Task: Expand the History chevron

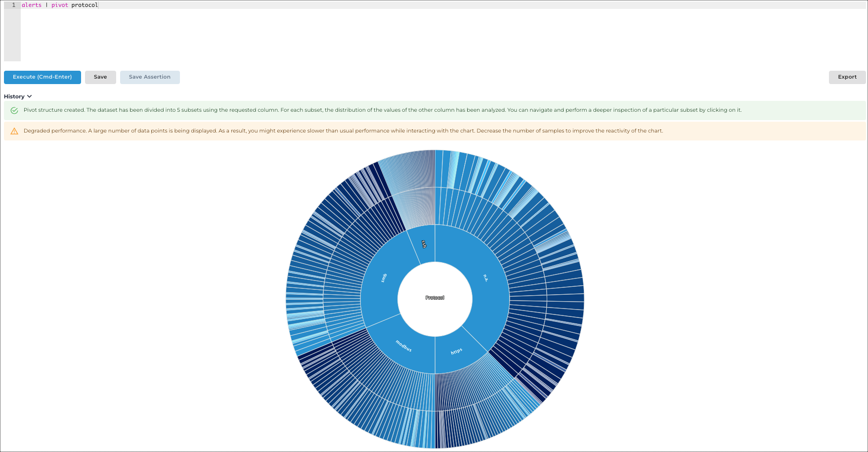Action: [x=30, y=96]
